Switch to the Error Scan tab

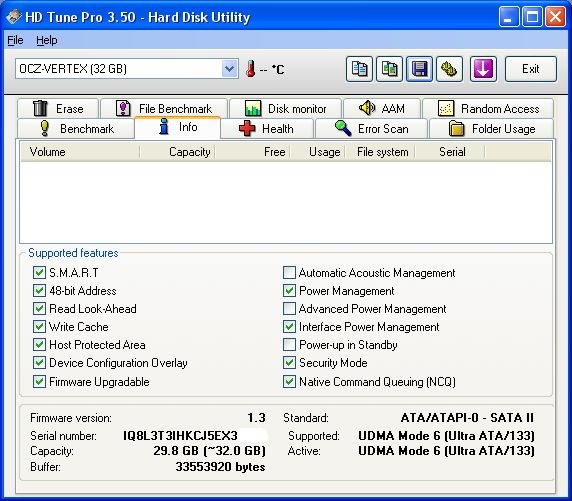[x=371, y=129]
